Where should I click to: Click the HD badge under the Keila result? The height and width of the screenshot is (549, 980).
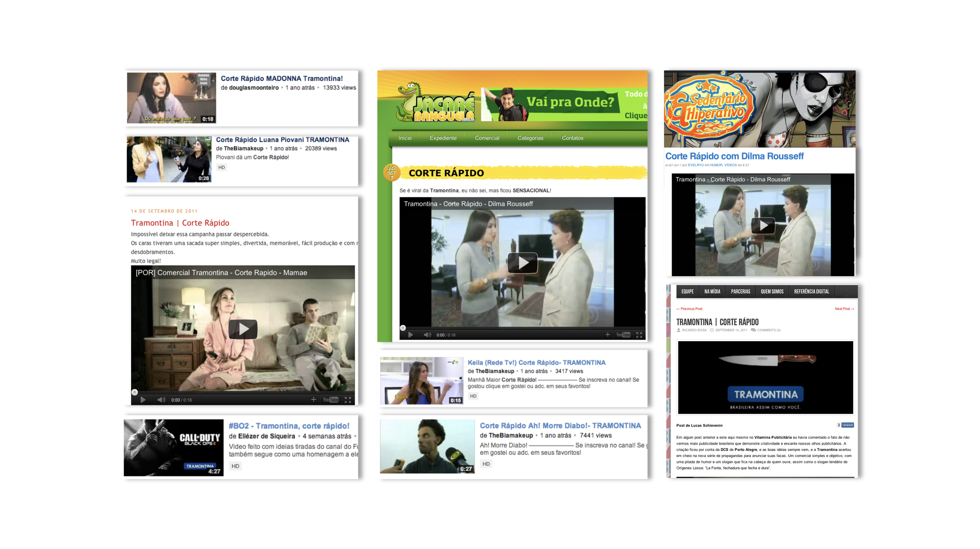tap(473, 396)
